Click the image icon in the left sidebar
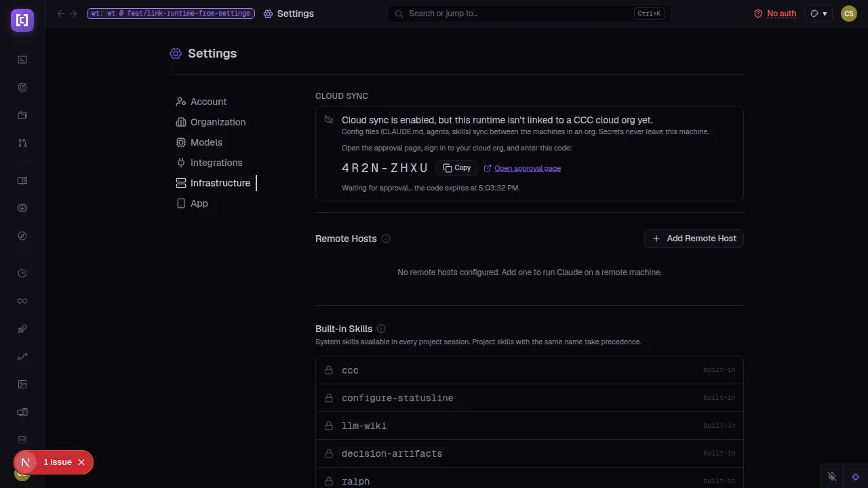The width and height of the screenshot is (868, 488). 22,384
